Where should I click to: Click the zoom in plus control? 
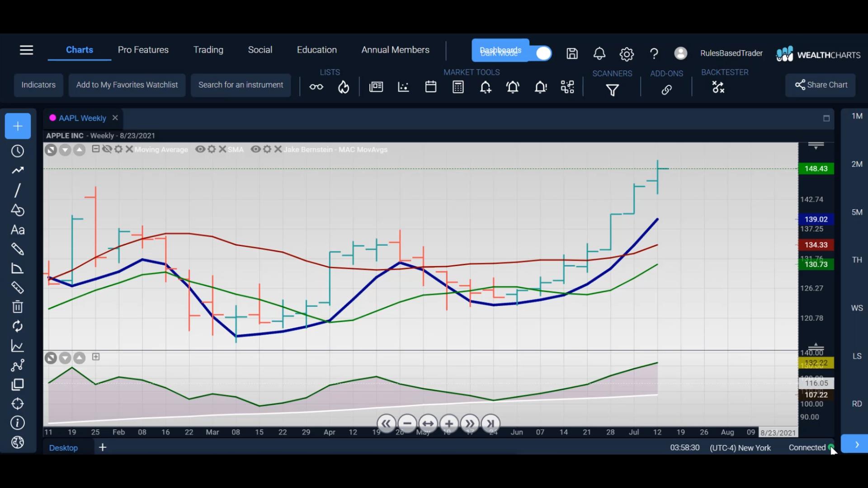(x=449, y=424)
